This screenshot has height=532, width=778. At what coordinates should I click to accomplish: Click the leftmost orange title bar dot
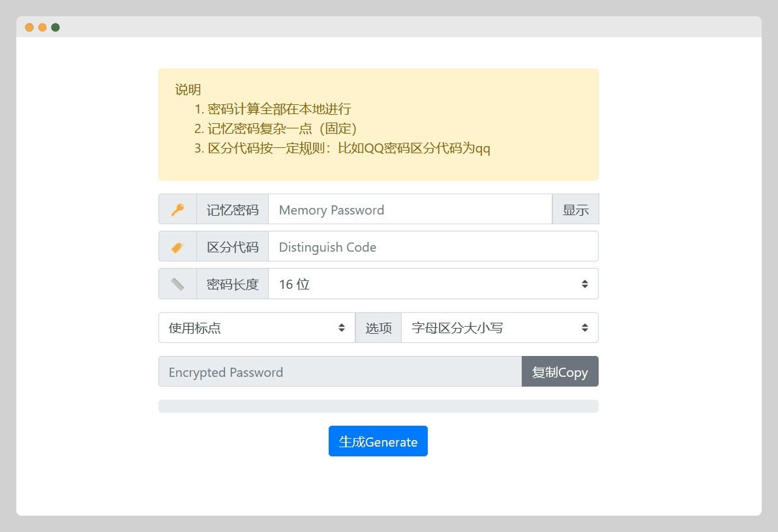point(29,27)
